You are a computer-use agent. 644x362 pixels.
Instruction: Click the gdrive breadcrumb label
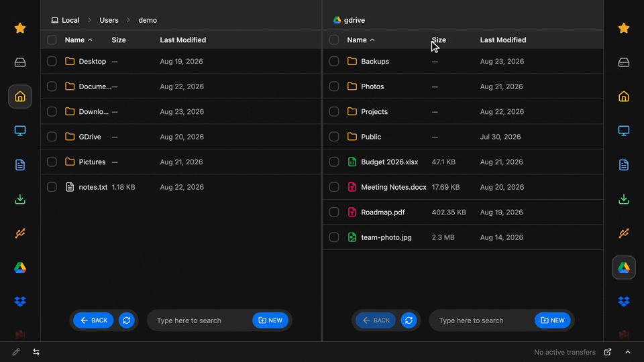click(354, 20)
